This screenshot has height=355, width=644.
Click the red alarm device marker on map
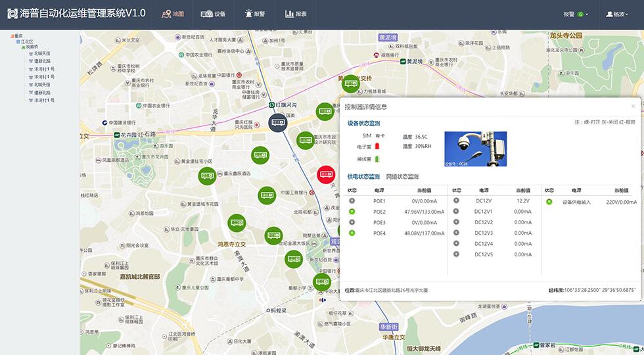pyautogui.click(x=326, y=175)
